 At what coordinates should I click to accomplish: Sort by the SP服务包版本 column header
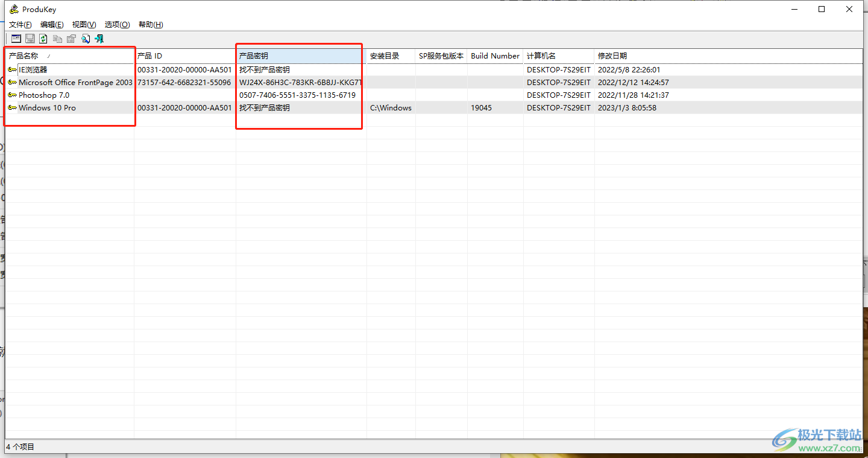(441, 56)
